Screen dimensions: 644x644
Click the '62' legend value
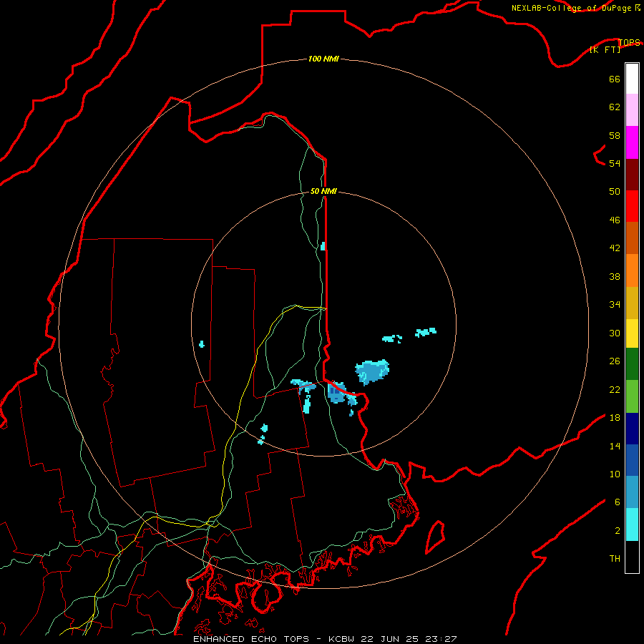[x=615, y=107]
